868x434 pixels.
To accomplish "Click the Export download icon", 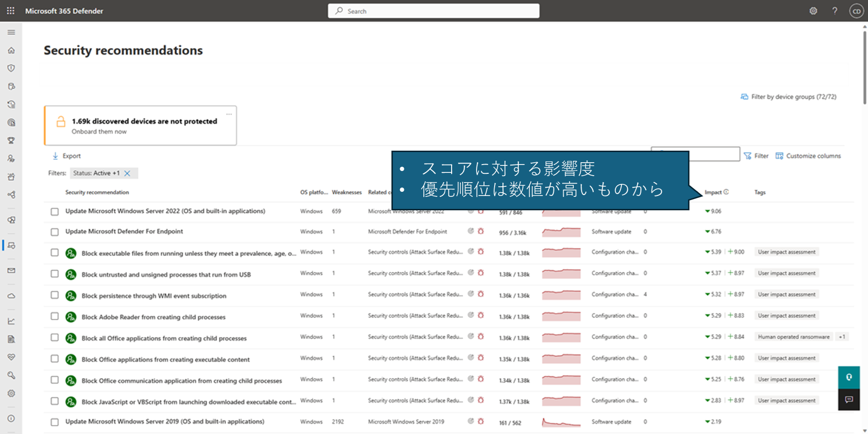I will pyautogui.click(x=55, y=156).
